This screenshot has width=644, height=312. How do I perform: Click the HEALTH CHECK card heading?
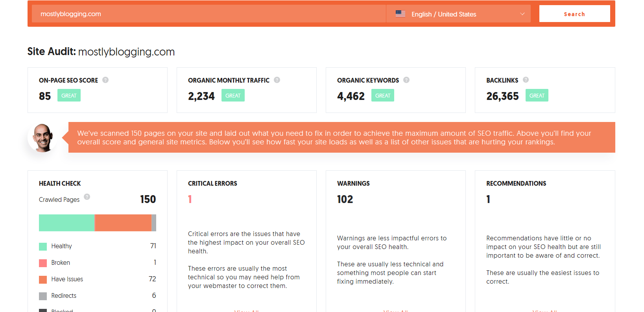[x=60, y=183]
